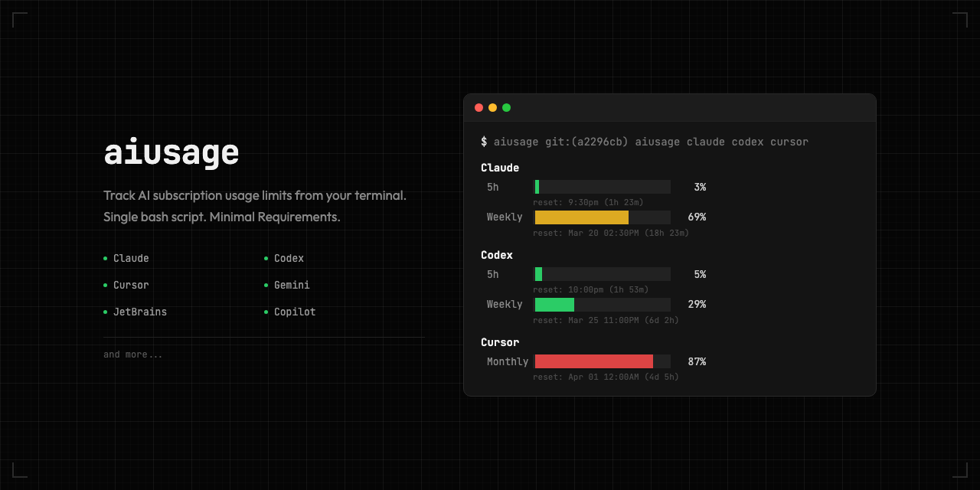Click the Codex 5h usage bar
Screen dimensions: 980x490
pos(602,274)
